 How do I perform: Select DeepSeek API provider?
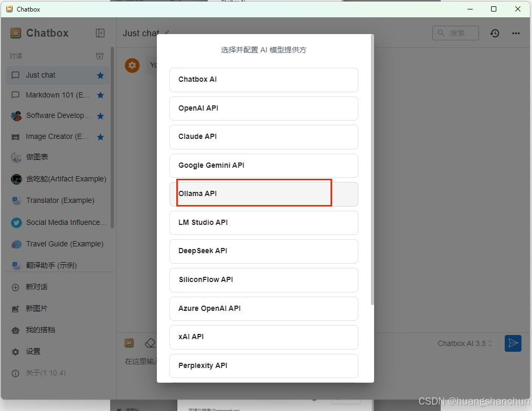point(263,251)
